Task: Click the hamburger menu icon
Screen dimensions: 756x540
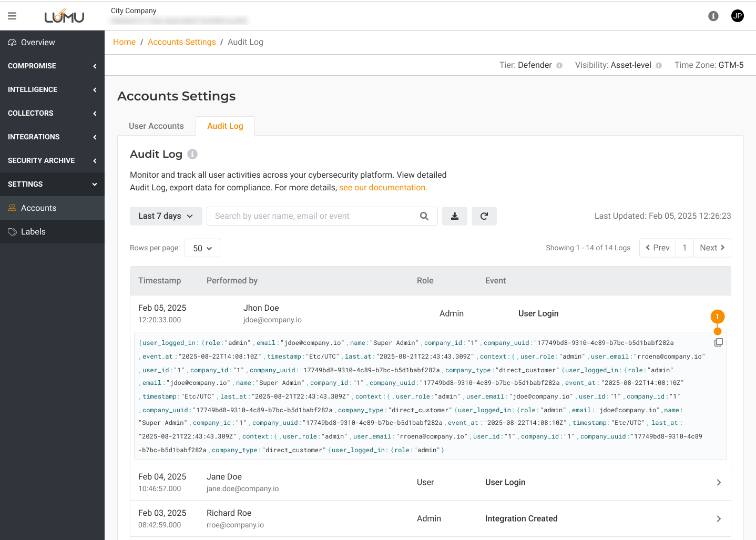Action: pos(12,16)
